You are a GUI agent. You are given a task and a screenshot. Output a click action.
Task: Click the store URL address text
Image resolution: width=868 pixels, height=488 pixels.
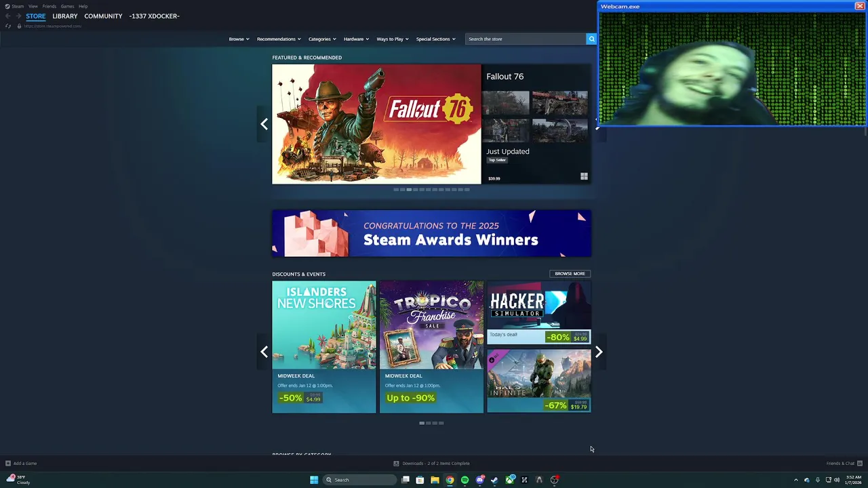[x=53, y=26]
